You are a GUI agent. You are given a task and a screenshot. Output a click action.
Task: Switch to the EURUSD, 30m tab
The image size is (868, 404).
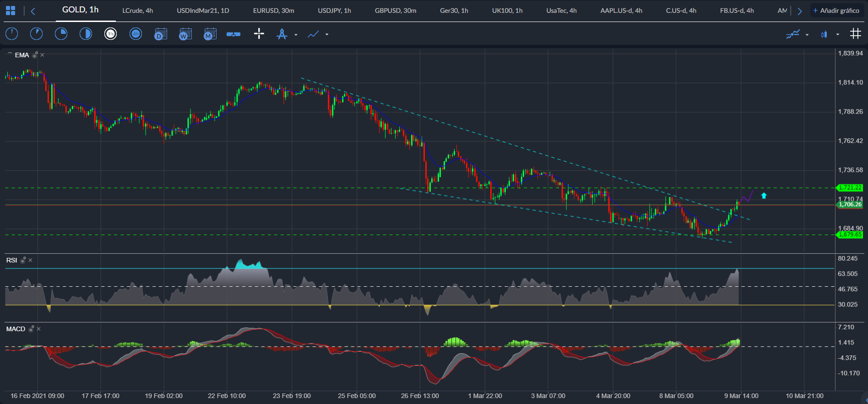[273, 11]
